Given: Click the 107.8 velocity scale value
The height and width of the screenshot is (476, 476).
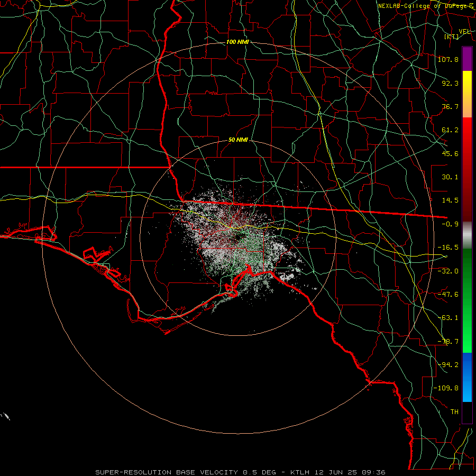Looking at the screenshot, I should click(x=448, y=59).
